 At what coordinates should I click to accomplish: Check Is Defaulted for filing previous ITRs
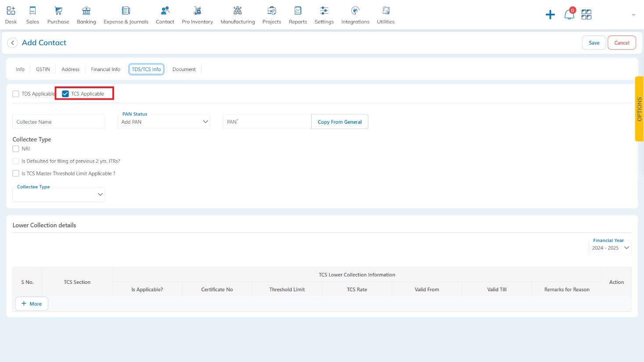click(16, 161)
